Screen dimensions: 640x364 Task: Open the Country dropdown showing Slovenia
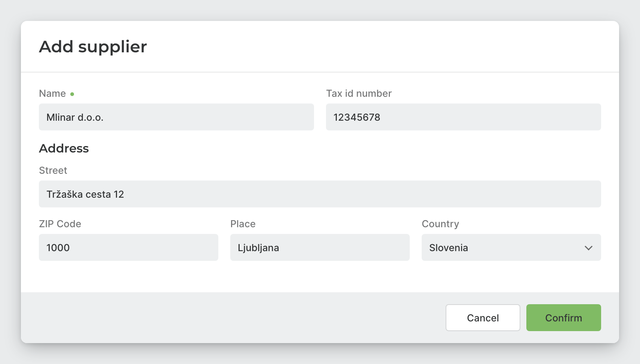point(511,247)
